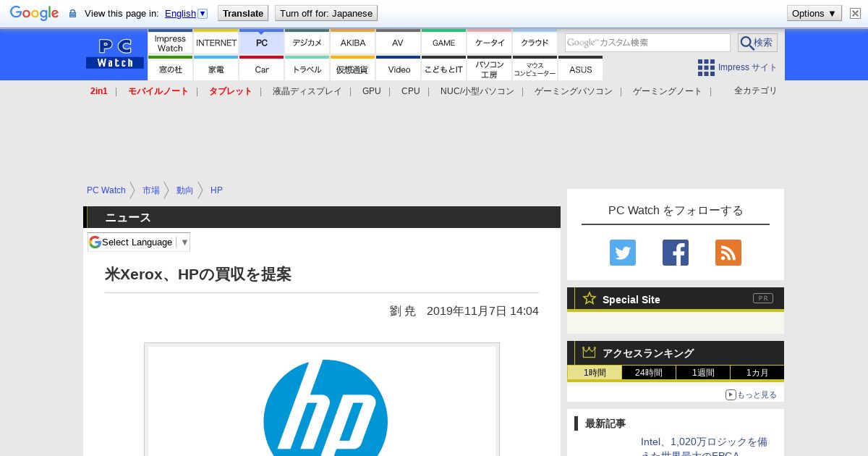Open the Select Language dropdown
Image resolution: width=868 pixels, height=456 pixels.
[x=139, y=242]
